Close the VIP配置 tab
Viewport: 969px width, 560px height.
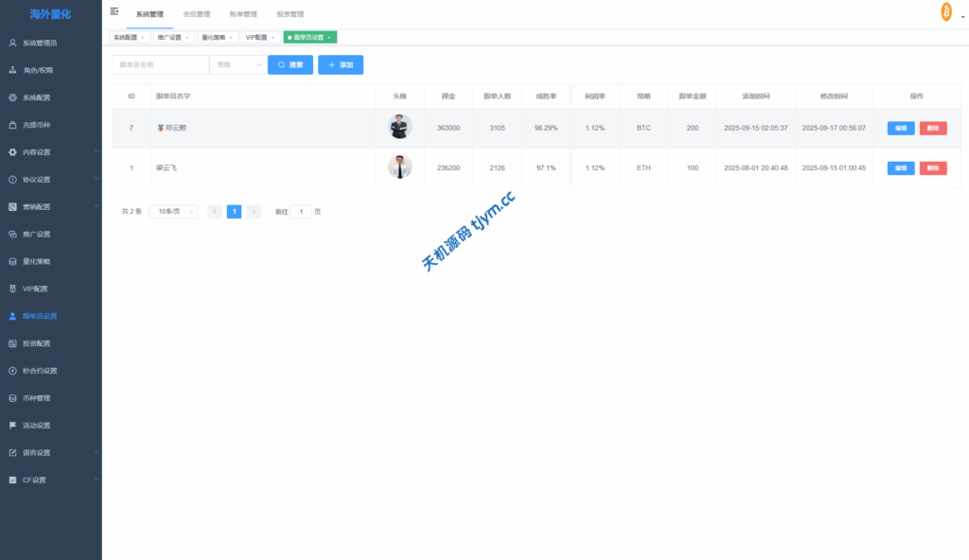[x=273, y=38]
